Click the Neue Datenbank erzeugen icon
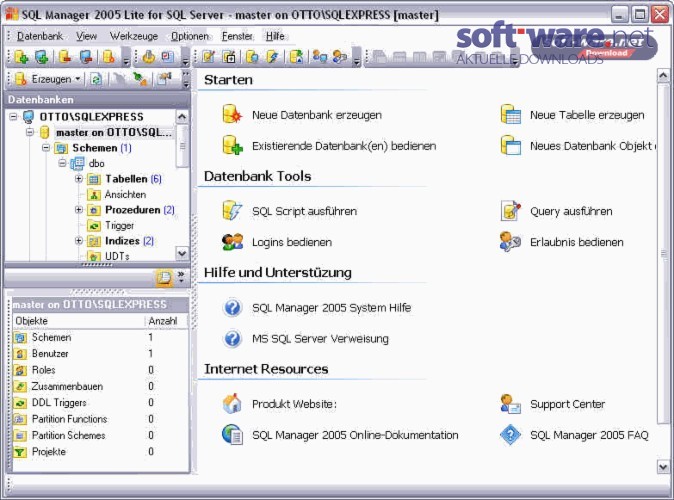 (232, 114)
